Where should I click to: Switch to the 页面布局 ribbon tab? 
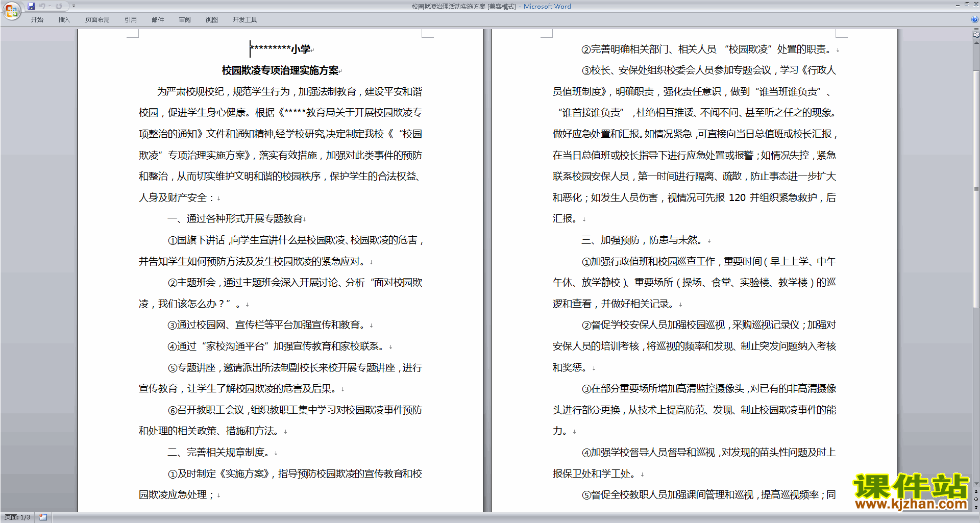(x=97, y=20)
